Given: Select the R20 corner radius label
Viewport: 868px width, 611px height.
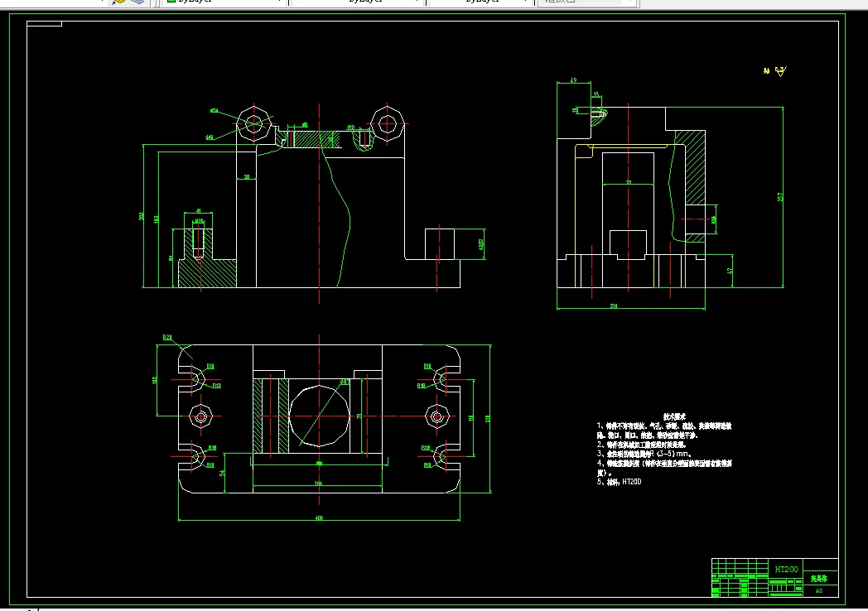Looking at the screenshot, I should [x=167, y=337].
